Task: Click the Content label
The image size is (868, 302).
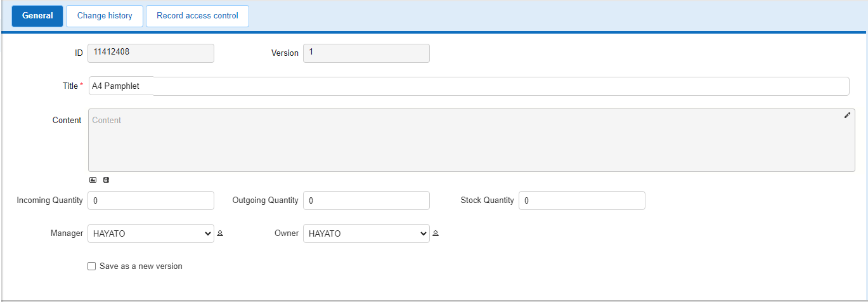Action: pos(67,121)
